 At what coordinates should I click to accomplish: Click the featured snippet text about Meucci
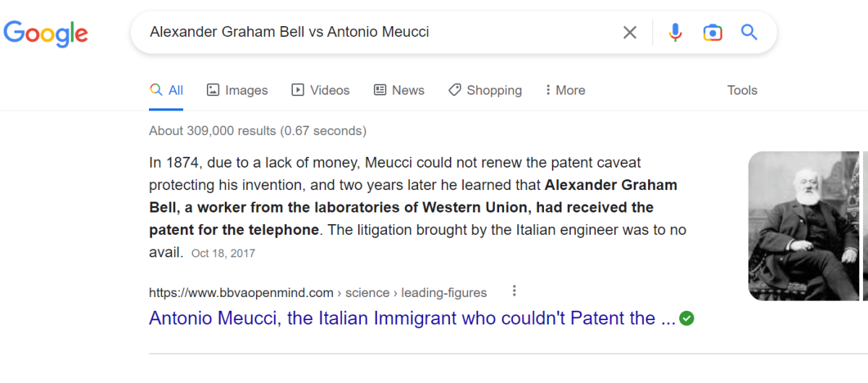412,207
